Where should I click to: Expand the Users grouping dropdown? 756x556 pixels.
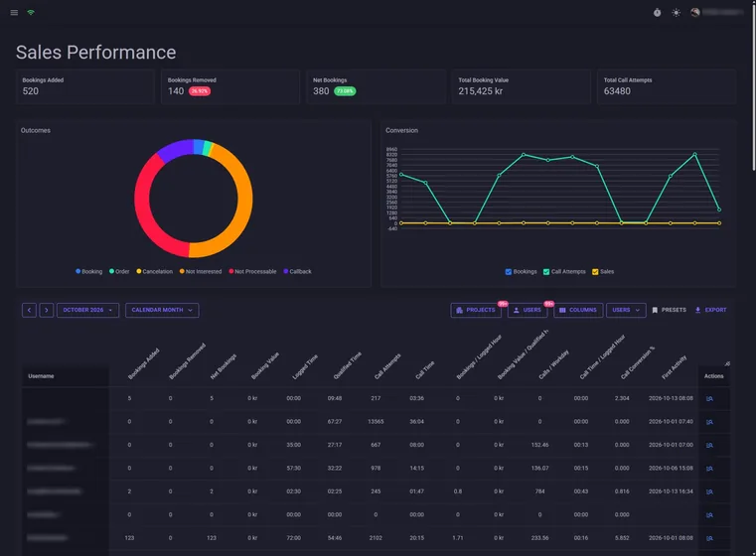tap(626, 310)
